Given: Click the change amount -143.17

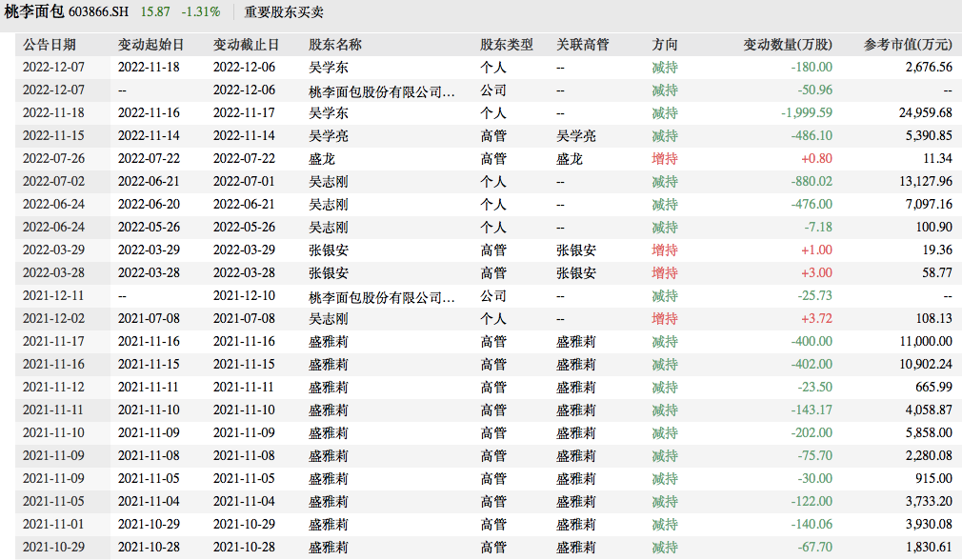Looking at the screenshot, I should (x=812, y=410).
